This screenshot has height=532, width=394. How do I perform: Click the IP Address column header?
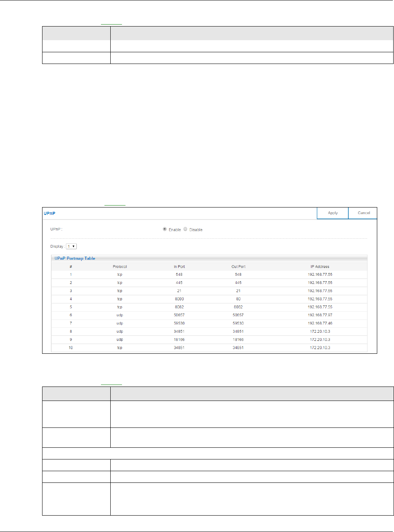click(x=320, y=267)
